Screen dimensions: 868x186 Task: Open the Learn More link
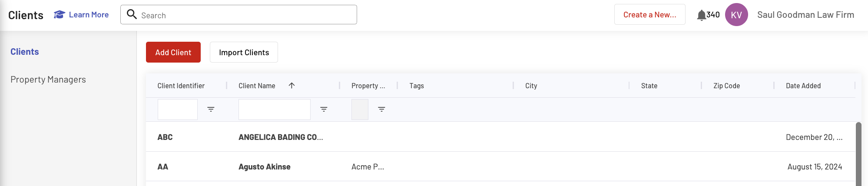click(89, 15)
